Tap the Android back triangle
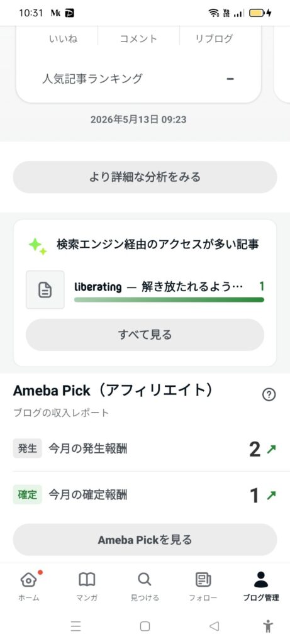Image resolution: width=290 pixels, height=644 pixels. (x=214, y=626)
